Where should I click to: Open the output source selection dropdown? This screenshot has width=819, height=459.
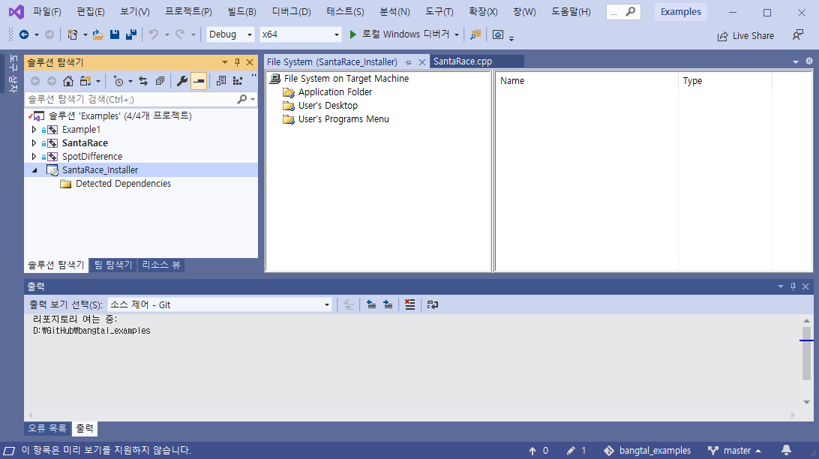(219, 305)
